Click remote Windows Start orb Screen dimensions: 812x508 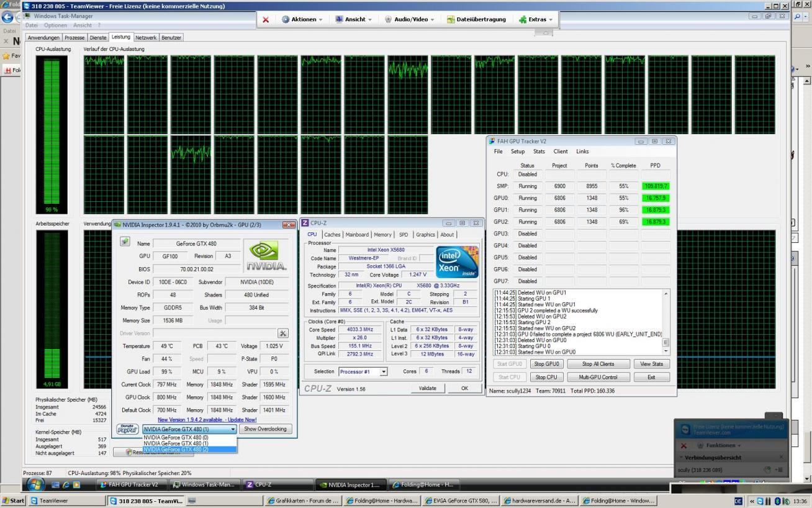36,484
